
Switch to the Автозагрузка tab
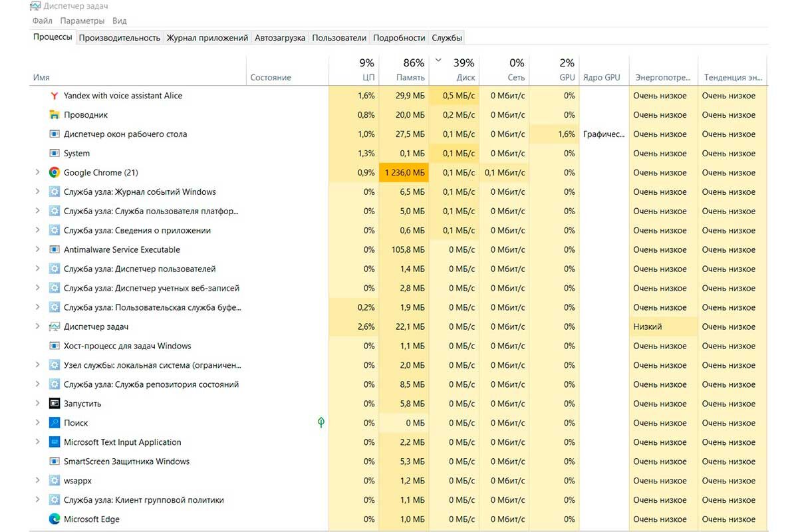point(279,38)
